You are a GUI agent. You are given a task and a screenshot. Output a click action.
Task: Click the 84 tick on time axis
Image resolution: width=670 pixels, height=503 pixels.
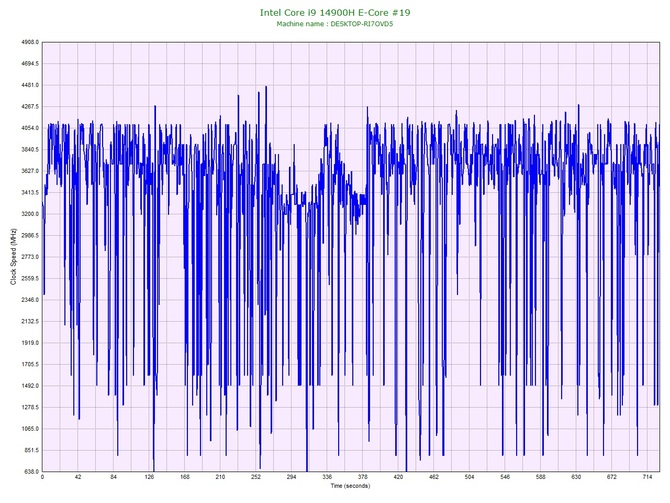click(113, 477)
